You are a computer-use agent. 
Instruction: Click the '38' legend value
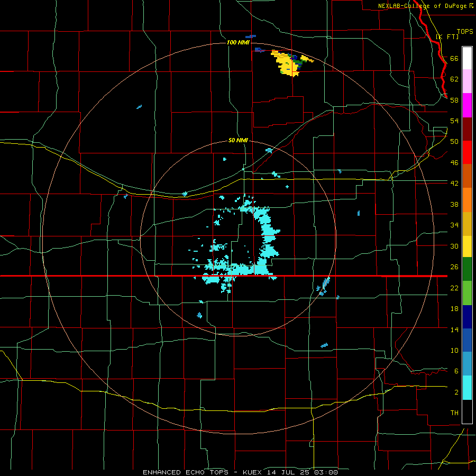pyautogui.click(x=454, y=204)
